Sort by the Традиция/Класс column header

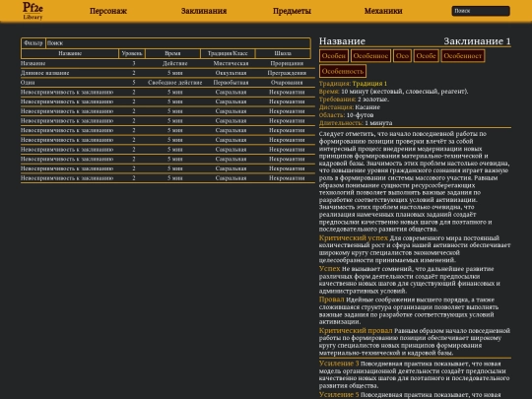coord(228,53)
